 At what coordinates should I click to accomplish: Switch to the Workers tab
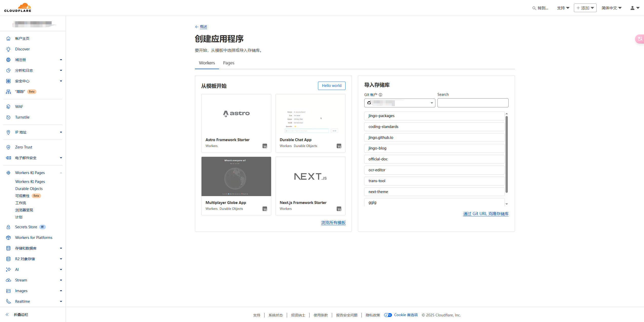click(x=207, y=63)
